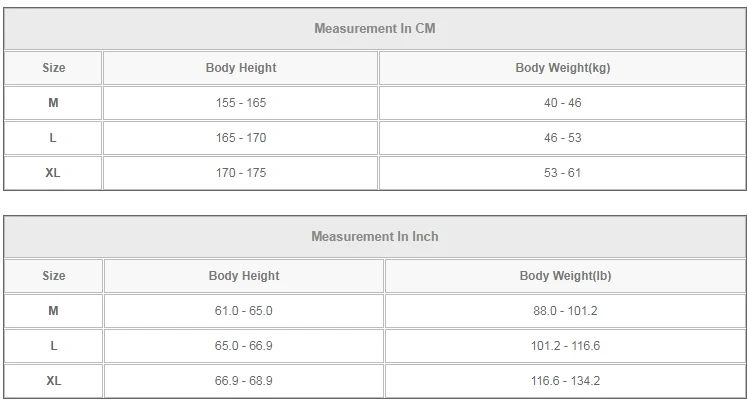Click the "170 - 175" height cell

(x=241, y=173)
